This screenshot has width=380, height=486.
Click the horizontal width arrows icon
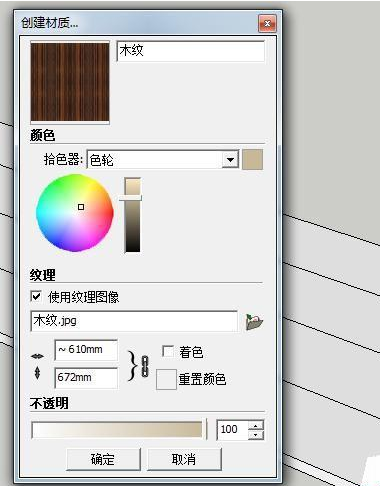(x=37, y=356)
